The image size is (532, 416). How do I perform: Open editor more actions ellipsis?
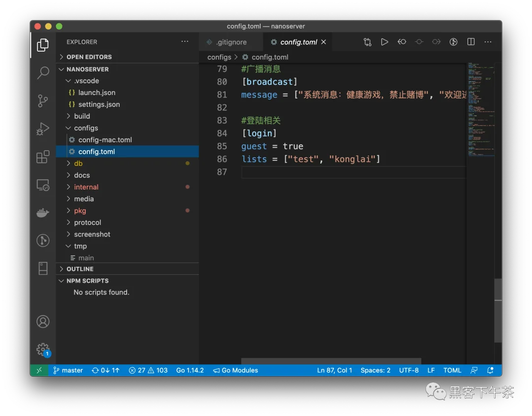(x=488, y=42)
